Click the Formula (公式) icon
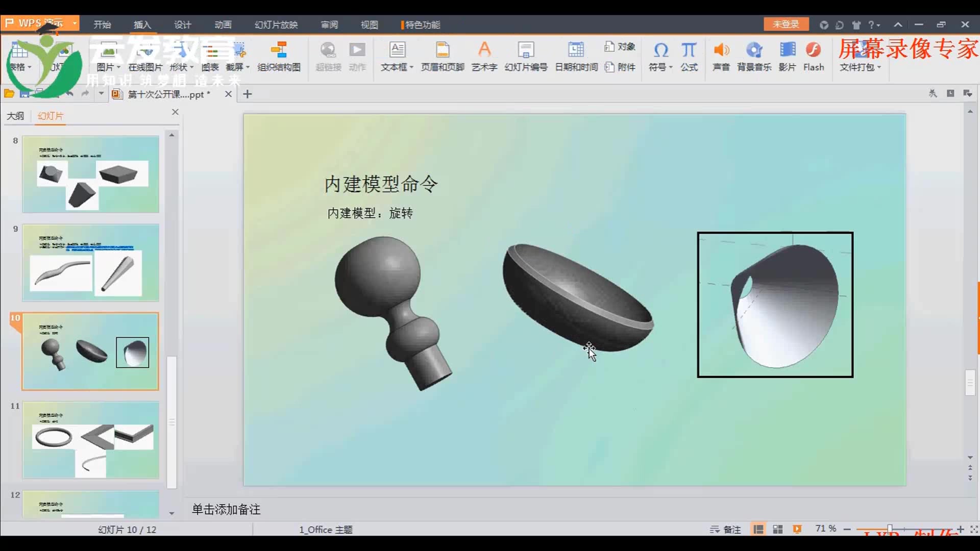 click(x=689, y=56)
